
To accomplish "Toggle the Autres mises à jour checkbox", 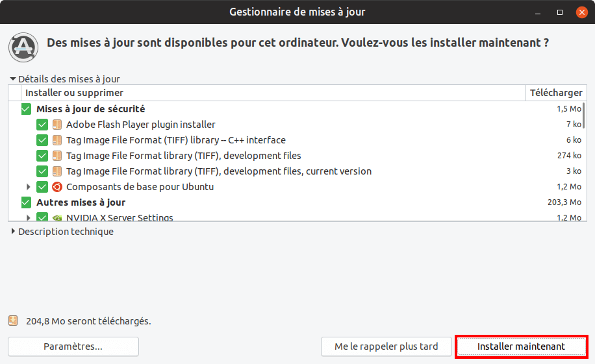I will click(x=26, y=202).
